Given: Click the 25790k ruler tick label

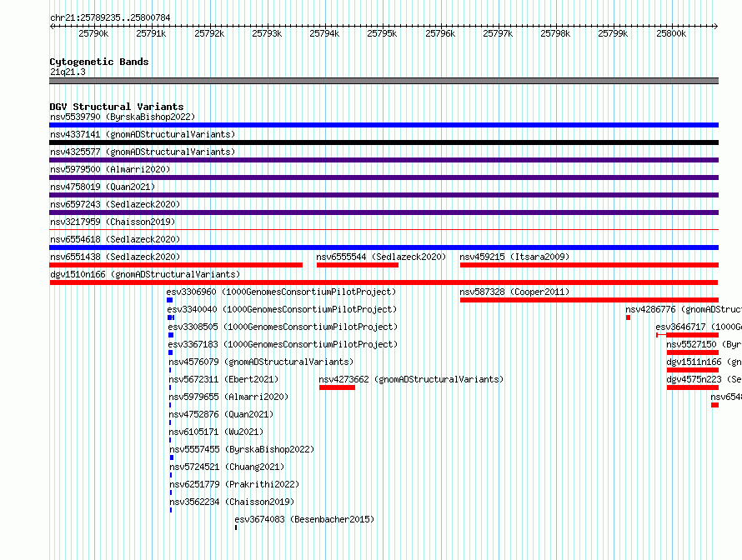Looking at the screenshot, I should (93, 33).
